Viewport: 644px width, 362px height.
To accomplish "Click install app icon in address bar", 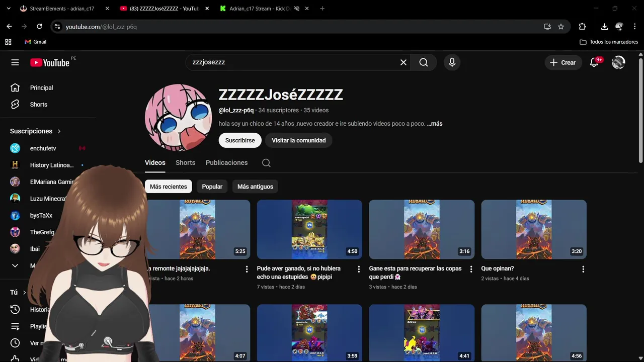I will pyautogui.click(x=547, y=27).
